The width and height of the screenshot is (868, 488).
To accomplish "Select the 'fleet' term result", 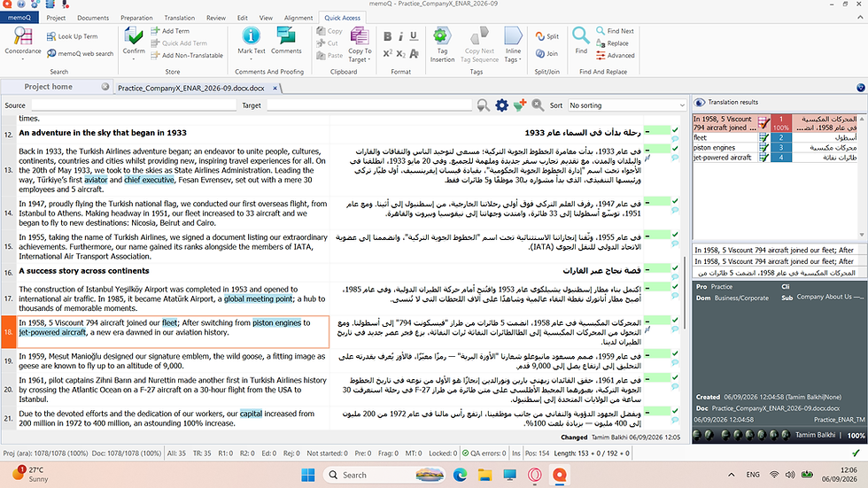I will click(775, 137).
